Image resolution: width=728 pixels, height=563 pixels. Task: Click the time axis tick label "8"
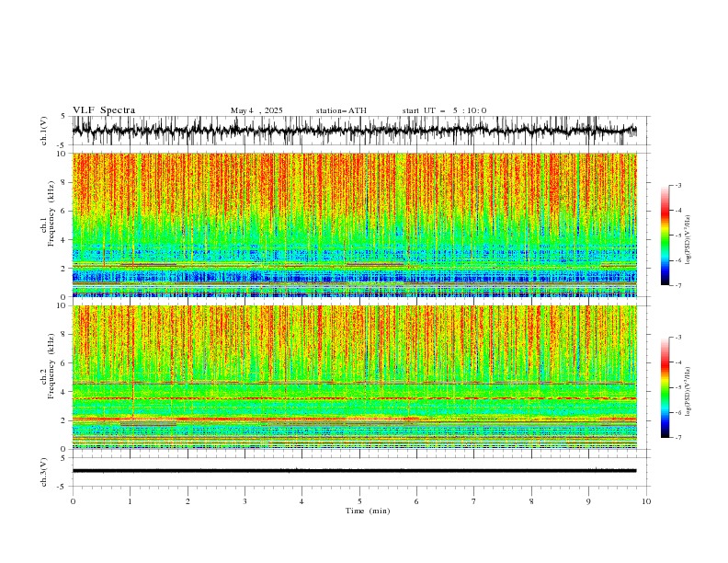click(531, 501)
